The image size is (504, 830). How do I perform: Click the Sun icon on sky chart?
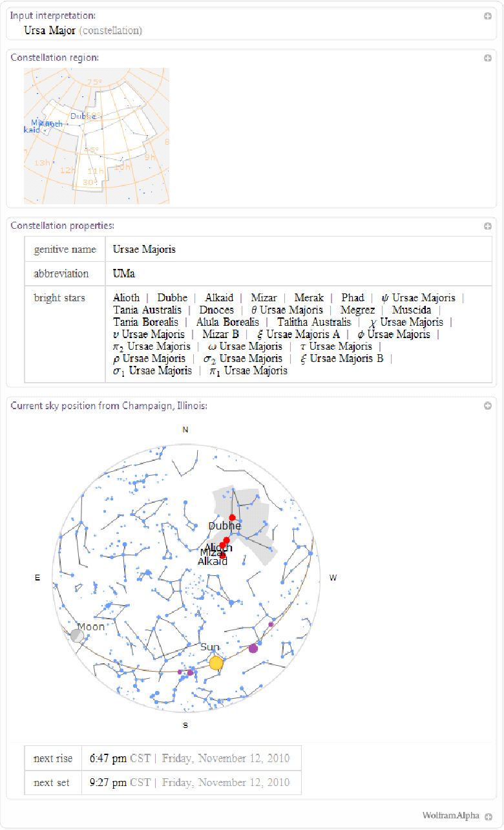point(216,663)
